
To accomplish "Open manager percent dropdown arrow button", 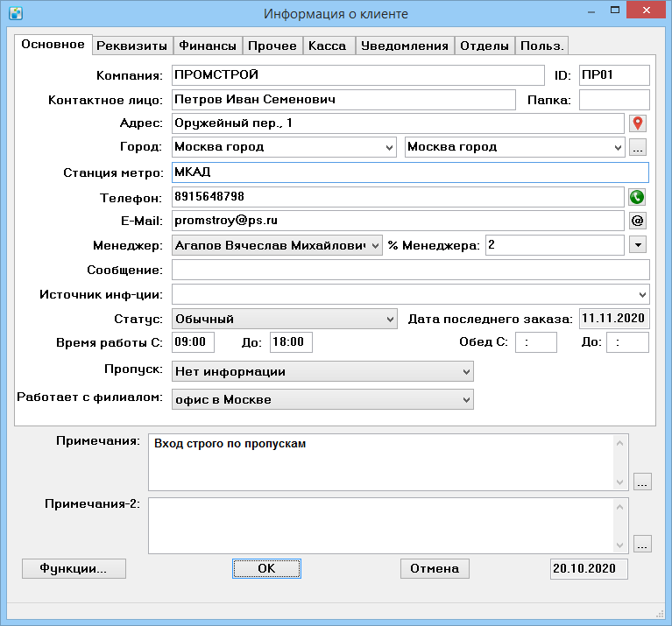I will (x=638, y=245).
